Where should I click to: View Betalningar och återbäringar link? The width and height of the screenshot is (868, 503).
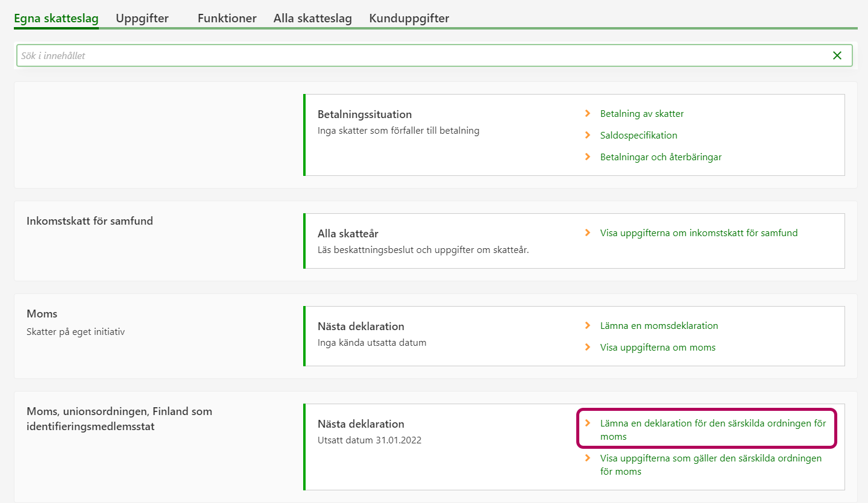[x=661, y=157]
